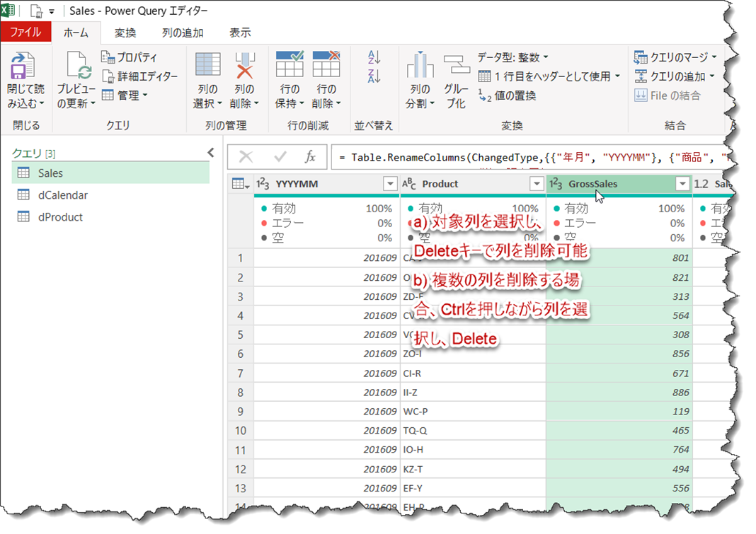The image size is (756, 534).
Task: Click the YYYYMM column data type icon
Action: (x=263, y=184)
